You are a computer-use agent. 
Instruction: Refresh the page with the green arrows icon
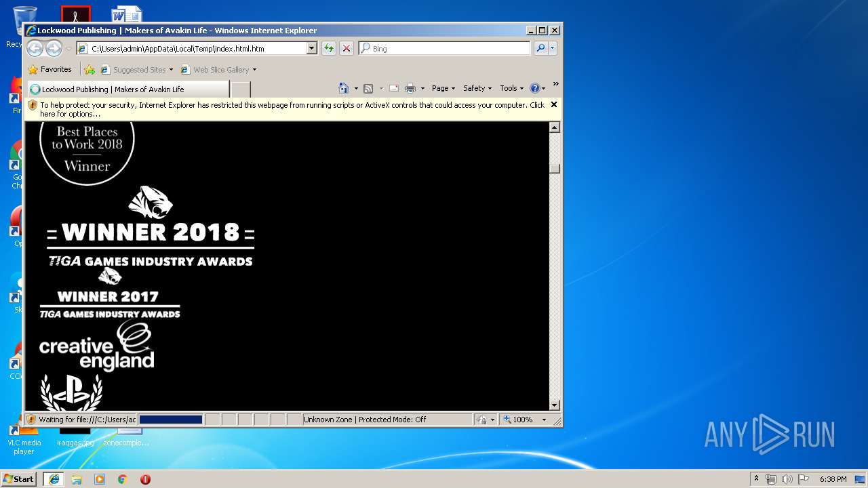click(x=329, y=48)
